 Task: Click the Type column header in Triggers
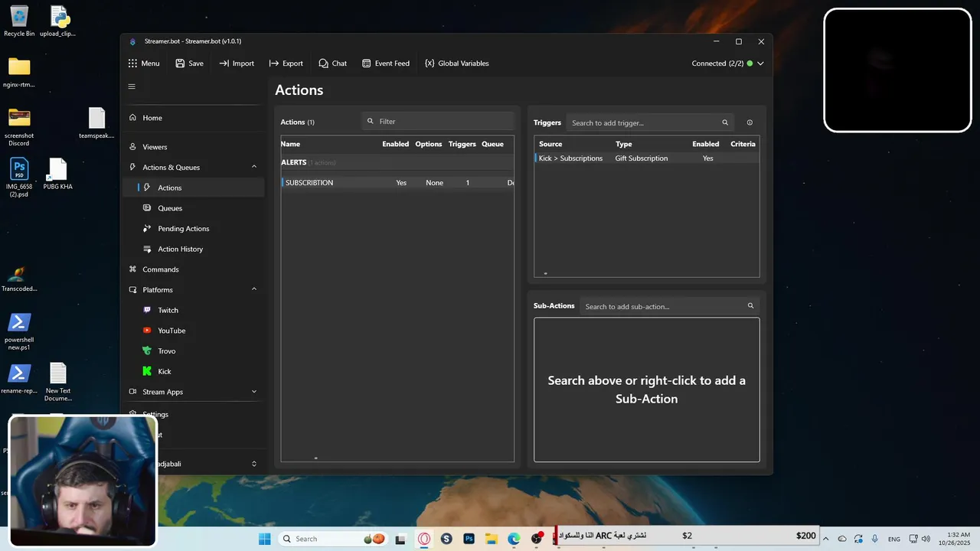624,144
